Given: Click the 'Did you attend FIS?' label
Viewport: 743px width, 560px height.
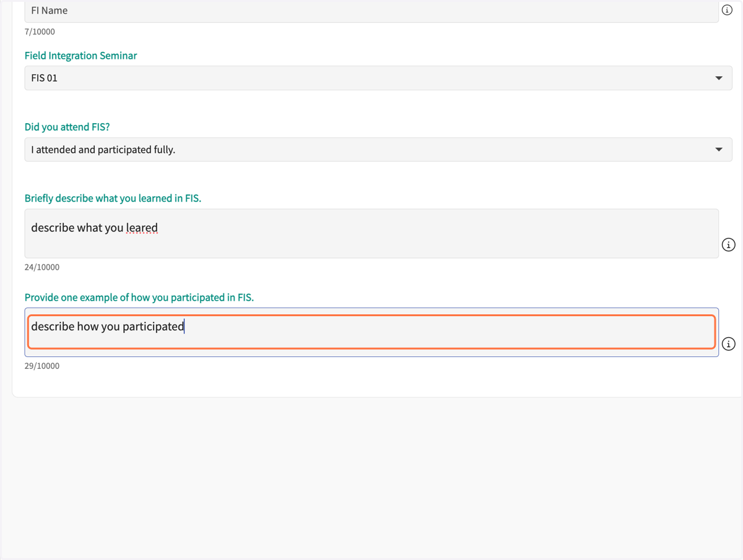Looking at the screenshot, I should pyautogui.click(x=67, y=127).
